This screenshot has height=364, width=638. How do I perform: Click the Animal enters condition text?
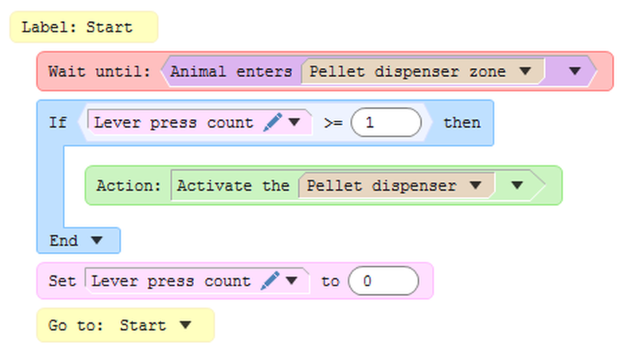point(231,71)
